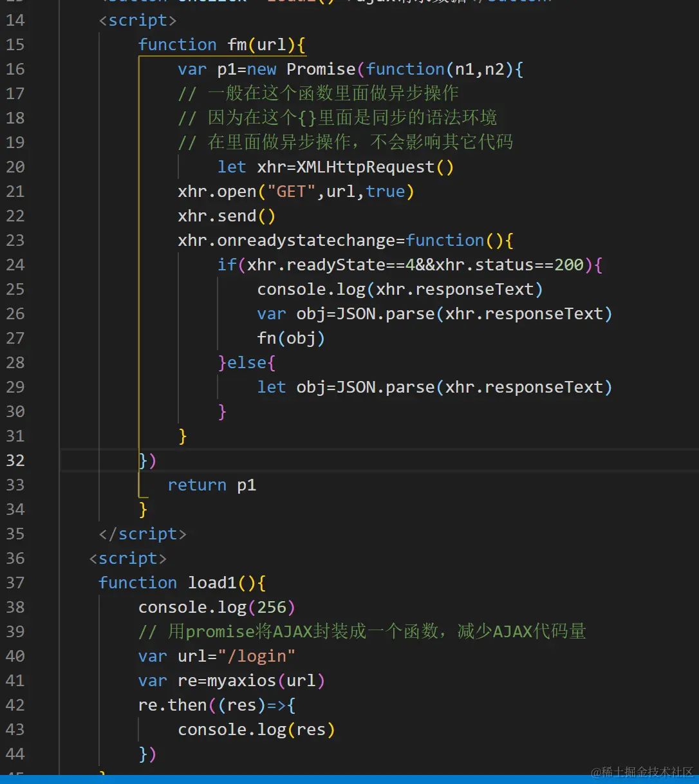Click the number 256 in console.log
This screenshot has width=699, height=784.
pyautogui.click(x=272, y=607)
